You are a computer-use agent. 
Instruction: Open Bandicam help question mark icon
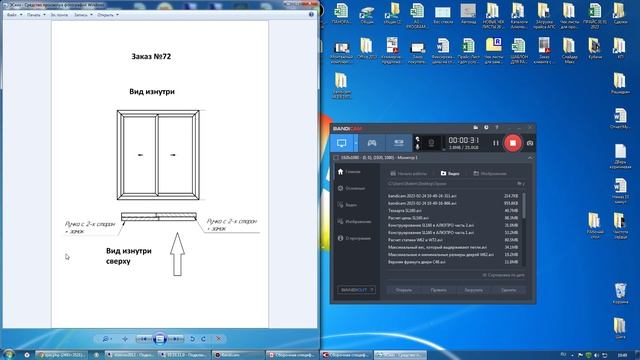pyautogui.click(x=497, y=128)
